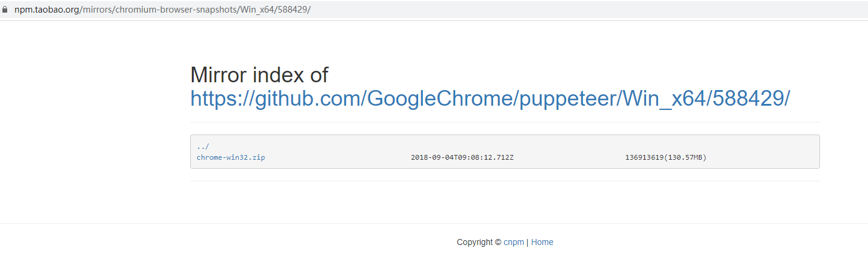Click "puppeteer" word in the heading link
The image size is (868, 254).
click(568, 98)
